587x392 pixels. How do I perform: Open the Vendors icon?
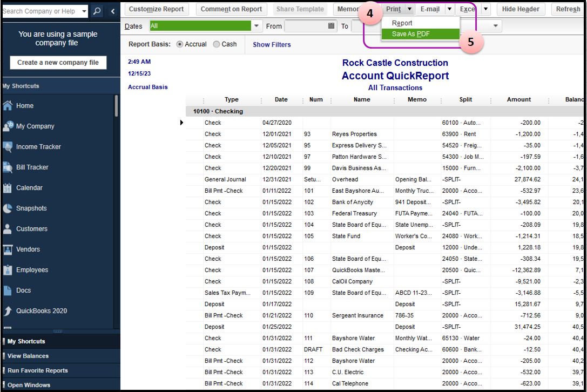tap(8, 249)
